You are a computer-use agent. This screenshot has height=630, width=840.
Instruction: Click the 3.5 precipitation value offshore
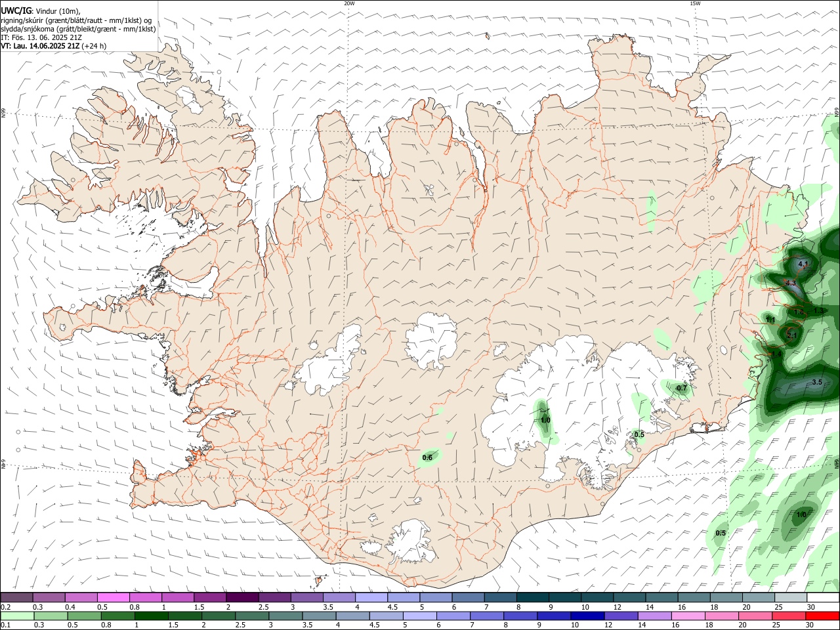point(817,382)
